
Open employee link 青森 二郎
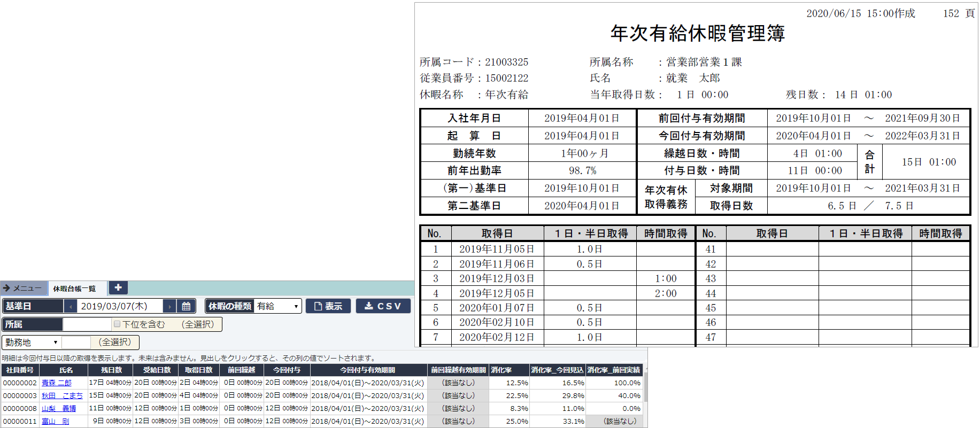tap(57, 383)
